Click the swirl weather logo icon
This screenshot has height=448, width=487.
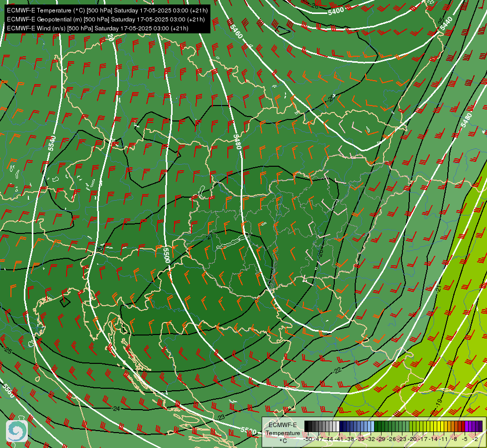coord(17,431)
